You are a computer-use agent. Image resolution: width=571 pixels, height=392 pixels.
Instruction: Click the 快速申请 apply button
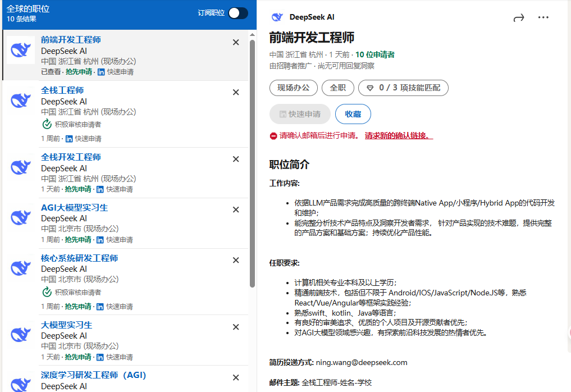click(x=300, y=114)
